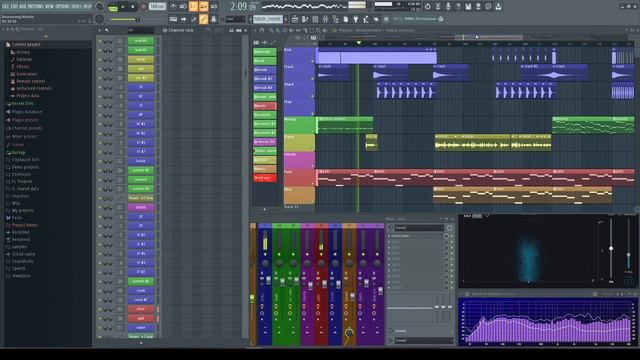Select the Bass playlist track header
The height and width of the screenshot is (360, 640).
pos(299,195)
